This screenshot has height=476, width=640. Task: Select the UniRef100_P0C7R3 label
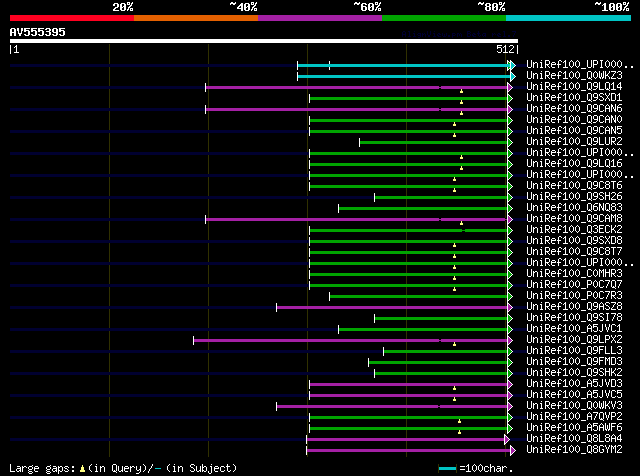click(x=574, y=296)
